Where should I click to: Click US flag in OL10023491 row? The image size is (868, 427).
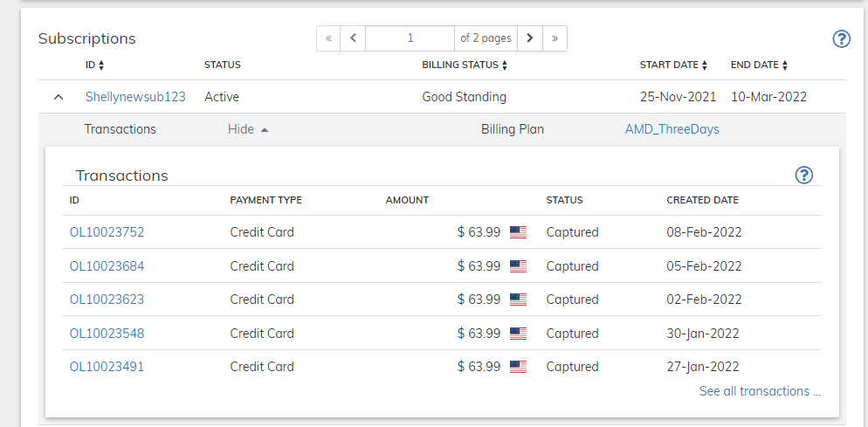[518, 367]
